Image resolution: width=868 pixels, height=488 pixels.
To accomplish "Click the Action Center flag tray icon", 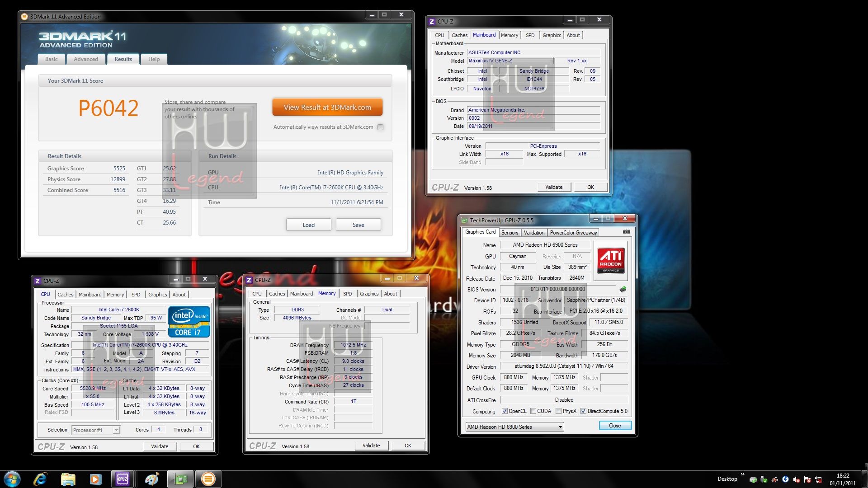I will coord(807,479).
